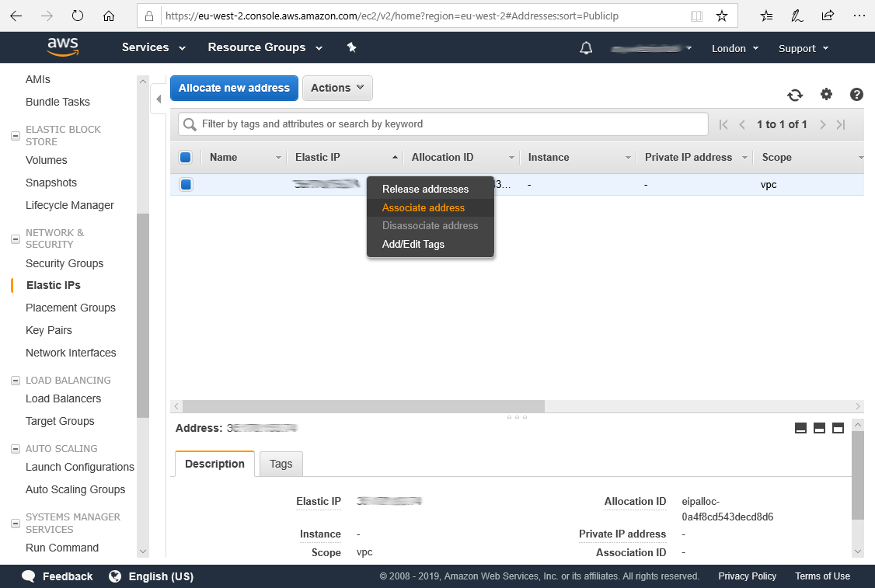Open browser settings and more menu

click(x=859, y=16)
